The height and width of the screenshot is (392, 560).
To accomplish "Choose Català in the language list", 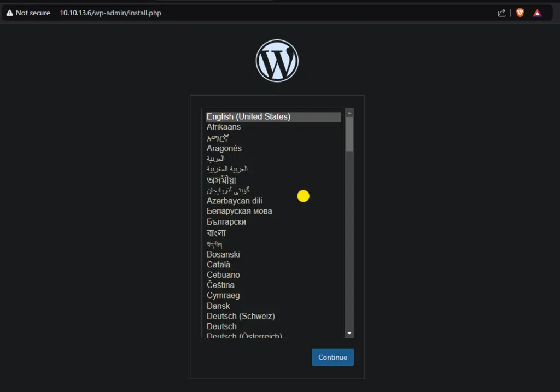I will click(x=218, y=264).
